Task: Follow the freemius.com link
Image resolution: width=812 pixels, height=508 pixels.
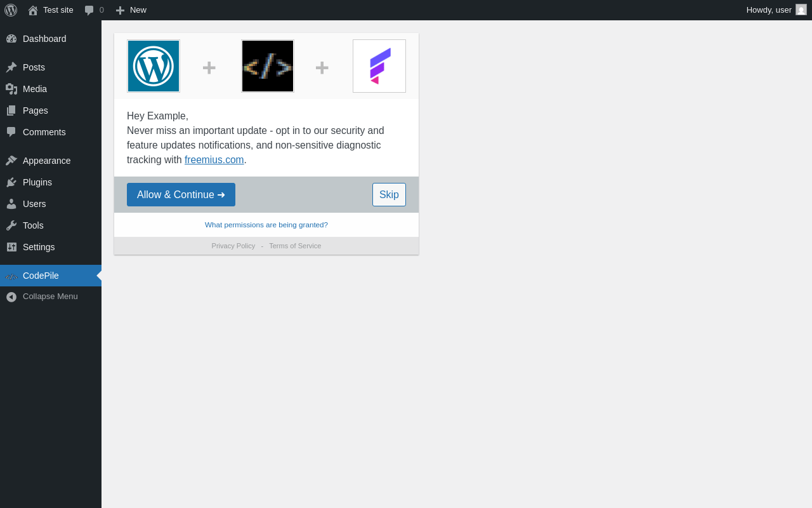Action: pos(214,160)
